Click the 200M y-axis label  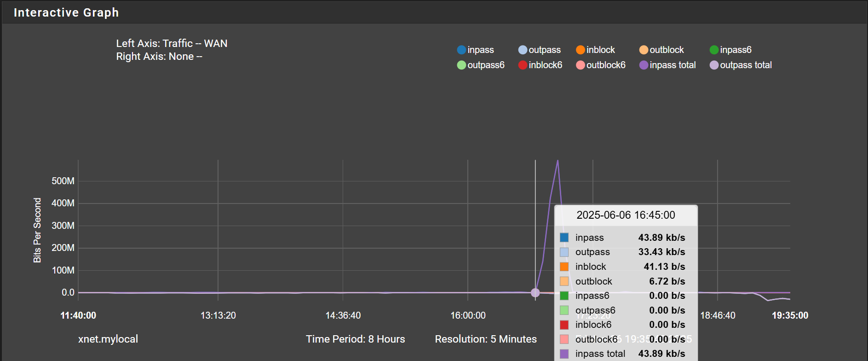pos(63,248)
